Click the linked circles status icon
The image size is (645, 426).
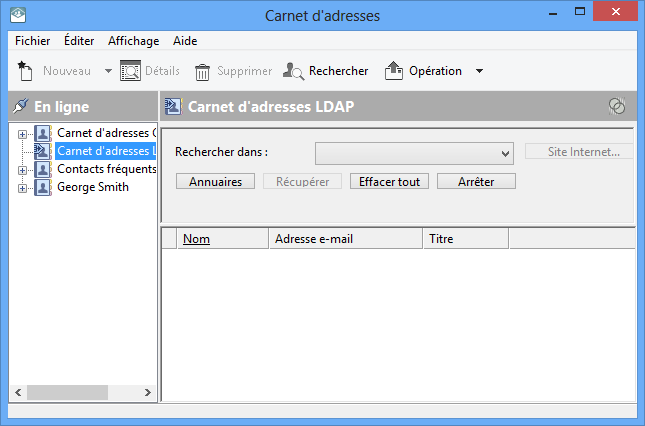click(x=617, y=106)
